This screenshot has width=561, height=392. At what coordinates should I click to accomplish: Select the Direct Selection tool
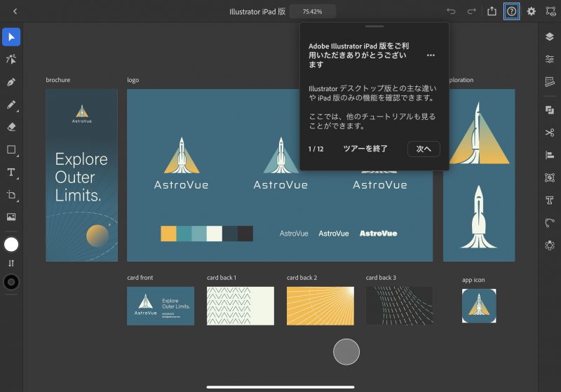pyautogui.click(x=11, y=60)
